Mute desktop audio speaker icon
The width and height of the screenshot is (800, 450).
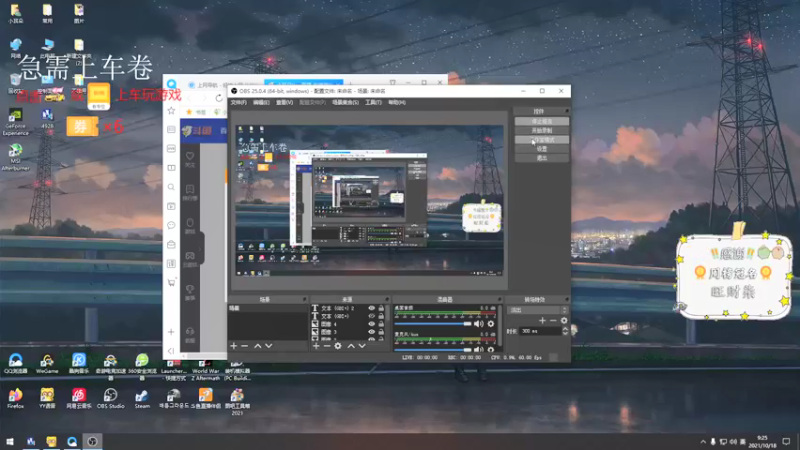478,324
